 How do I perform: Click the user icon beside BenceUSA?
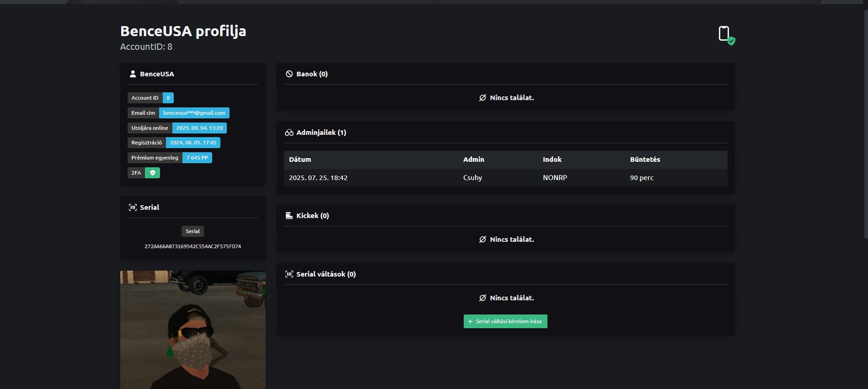tap(133, 74)
